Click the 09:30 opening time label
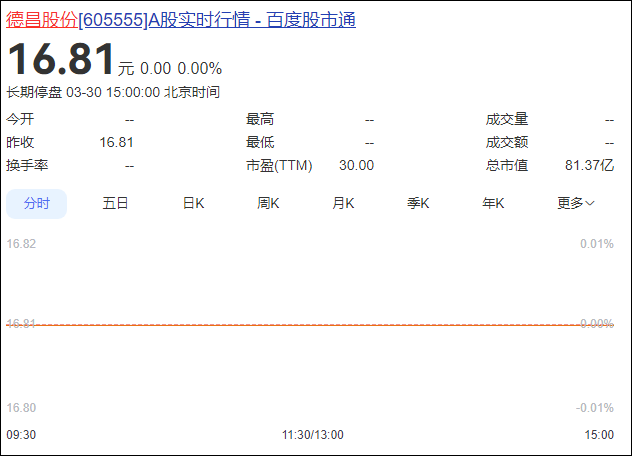 tap(21, 435)
